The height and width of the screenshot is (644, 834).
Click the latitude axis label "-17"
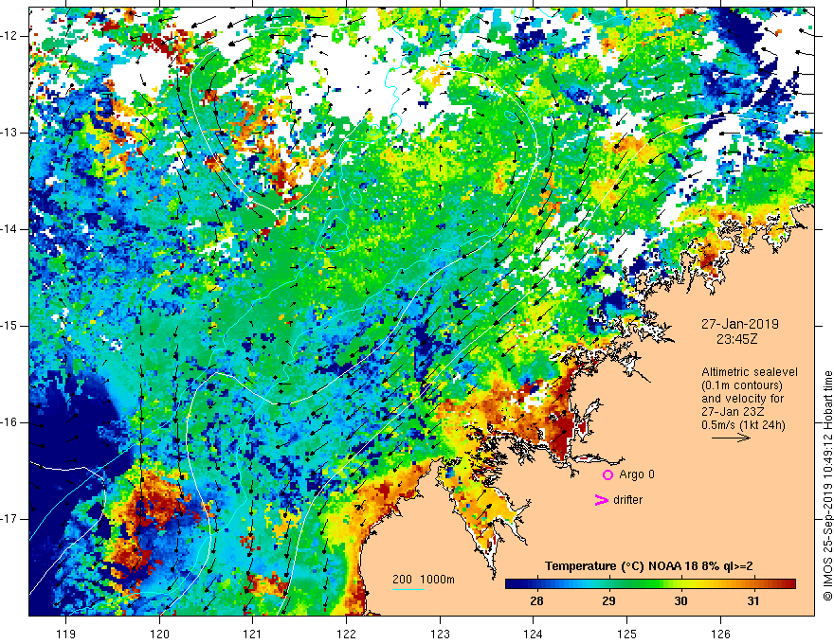10,519
